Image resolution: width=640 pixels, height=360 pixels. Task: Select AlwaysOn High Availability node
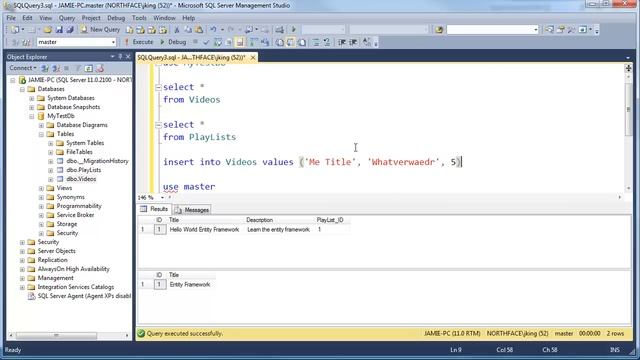click(x=73, y=269)
